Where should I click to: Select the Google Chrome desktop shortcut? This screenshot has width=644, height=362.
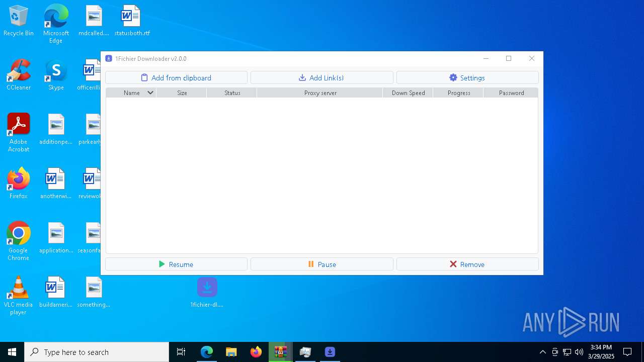click(x=19, y=241)
